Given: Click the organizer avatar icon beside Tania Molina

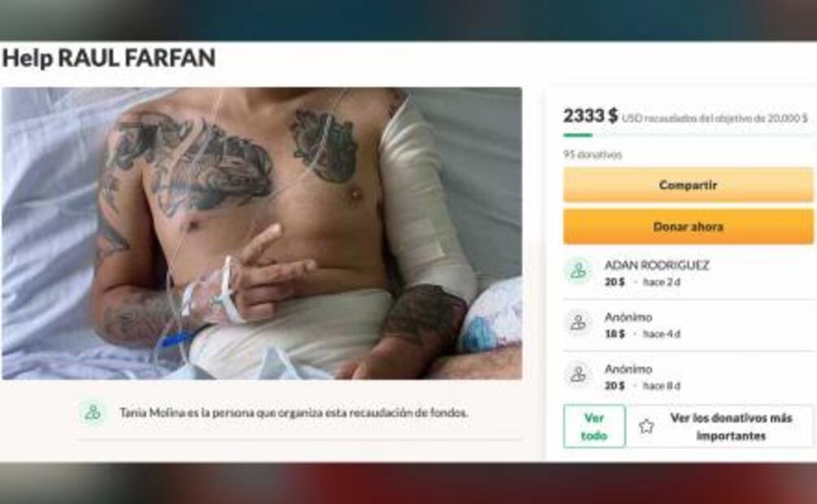Looking at the screenshot, I should click(93, 412).
